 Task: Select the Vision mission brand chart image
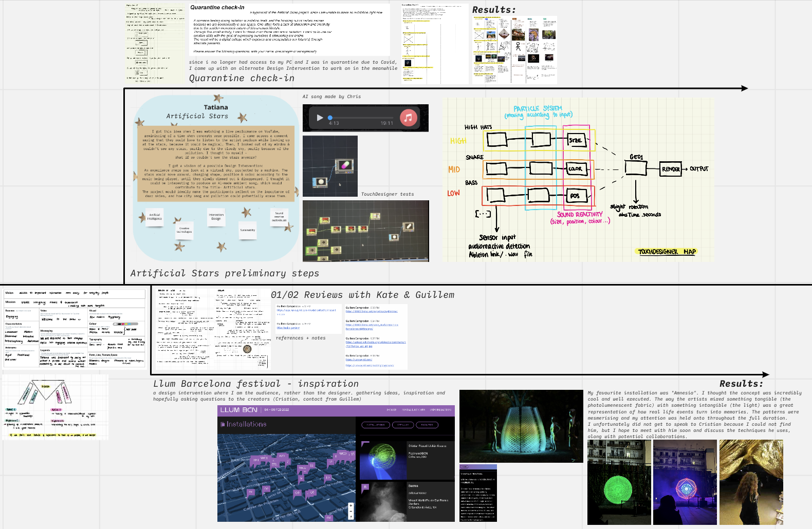pos(75,328)
